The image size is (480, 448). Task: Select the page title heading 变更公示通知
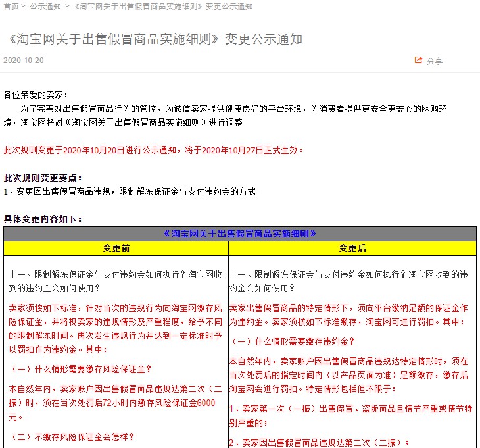156,39
